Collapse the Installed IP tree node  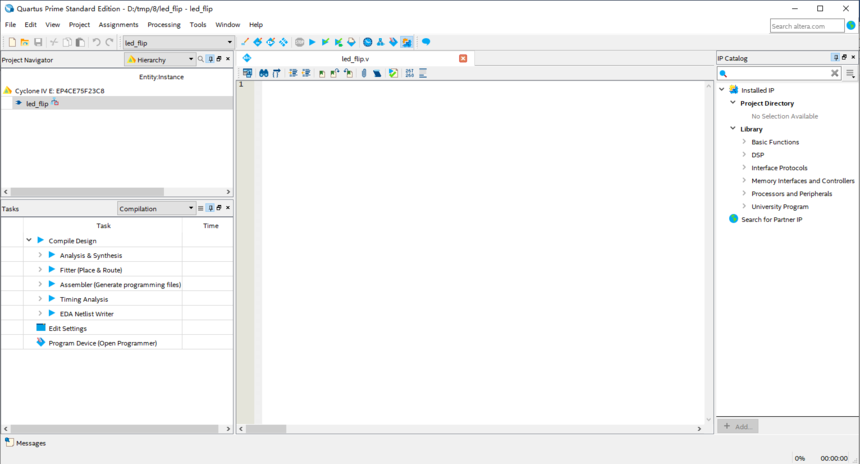click(722, 89)
